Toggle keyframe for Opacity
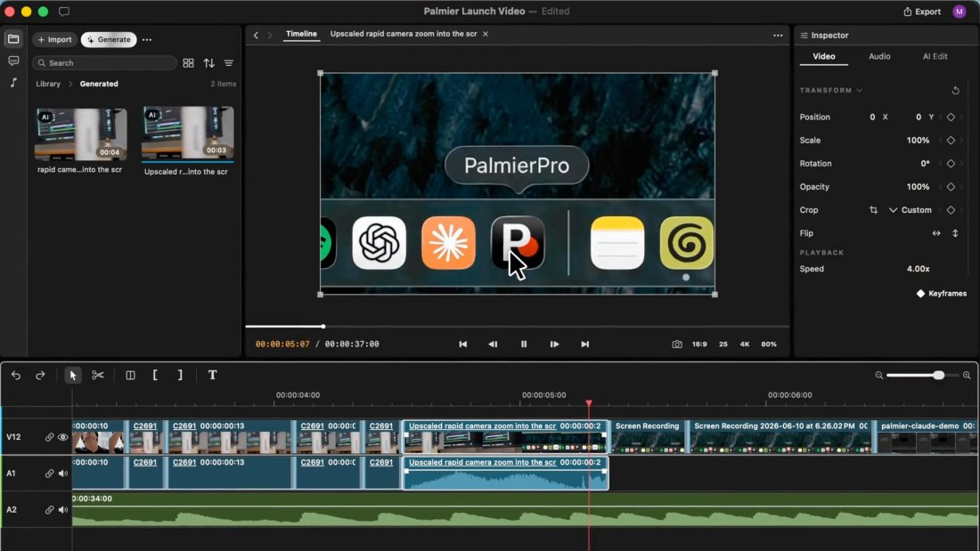This screenshot has height=551, width=980. (x=951, y=187)
